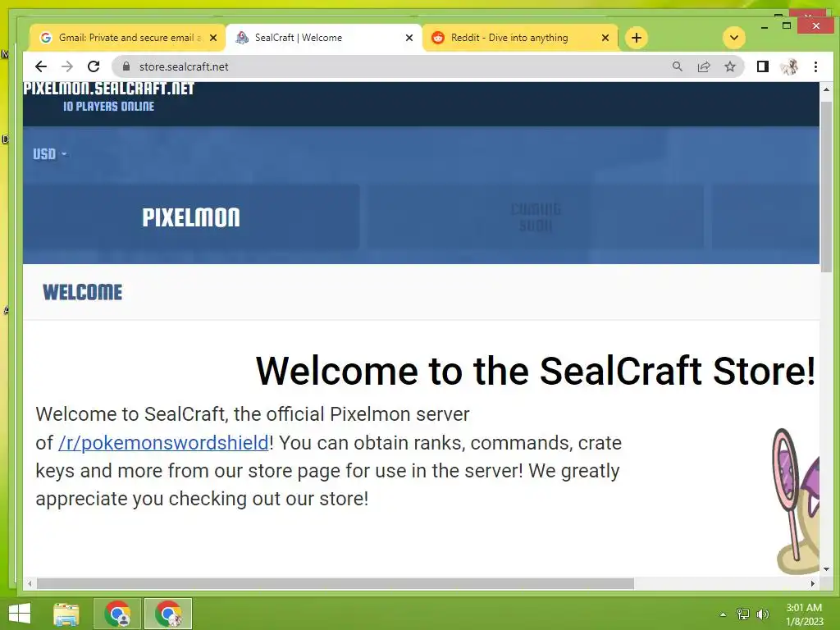The height and width of the screenshot is (630, 840).
Task: Switch to the Gmail tab
Action: (127, 38)
